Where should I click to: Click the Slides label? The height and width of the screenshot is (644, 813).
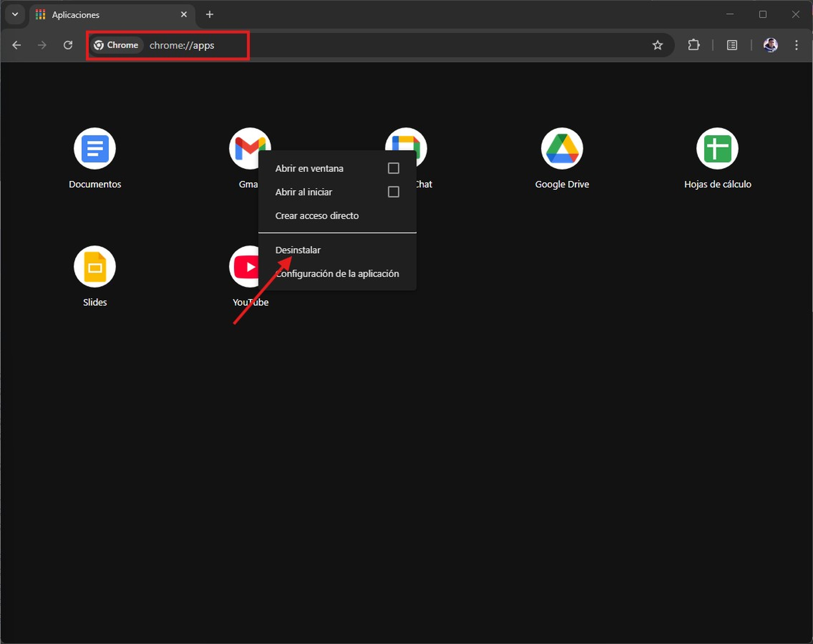coord(95,302)
